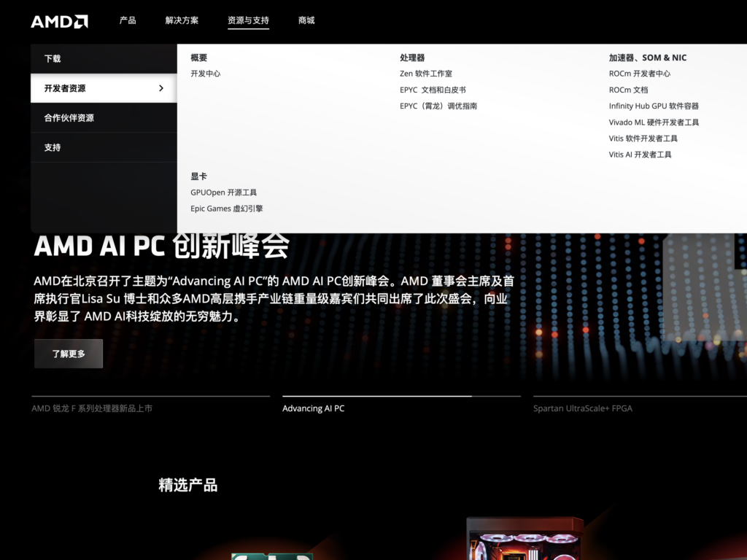Open Epic Games 虚幻引擎 link
The width and height of the screenshot is (747, 560).
pos(226,209)
